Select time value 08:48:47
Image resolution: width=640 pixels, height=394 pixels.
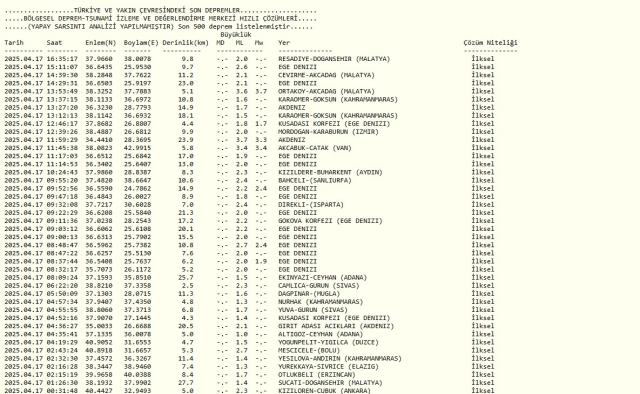coord(62,245)
